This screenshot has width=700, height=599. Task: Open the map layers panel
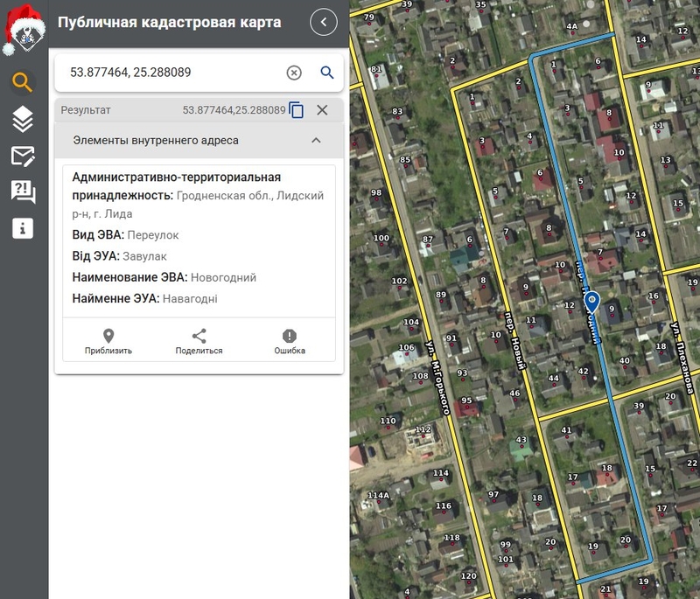[x=23, y=119]
